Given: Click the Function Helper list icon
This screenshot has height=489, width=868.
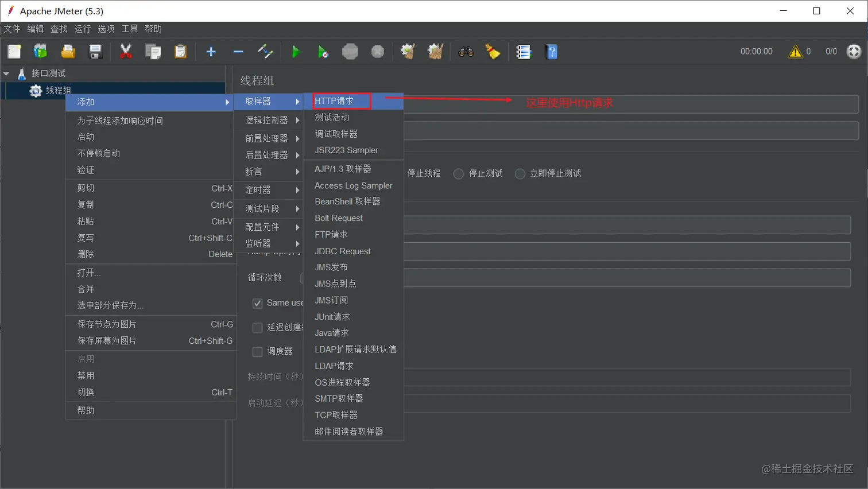Looking at the screenshot, I should pyautogui.click(x=524, y=52).
